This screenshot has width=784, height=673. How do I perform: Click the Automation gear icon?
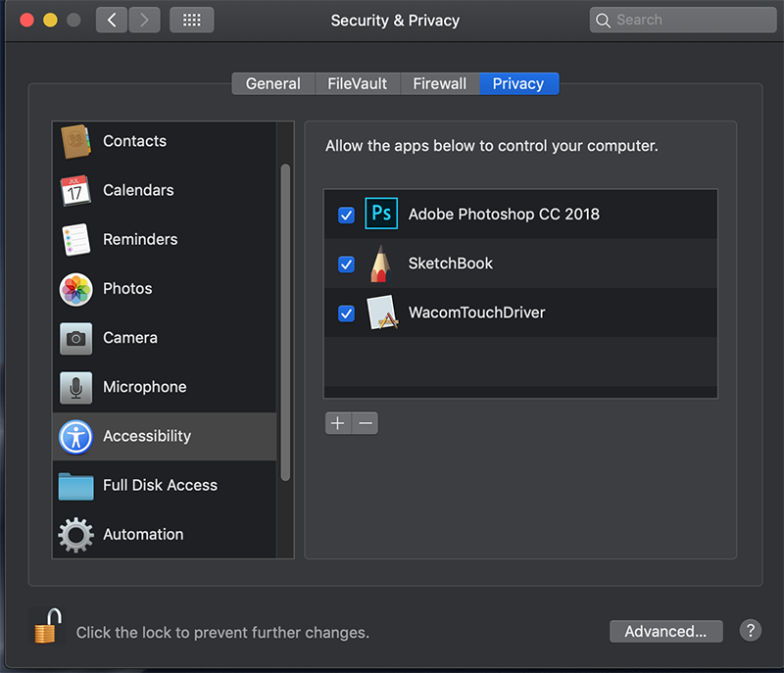76,535
